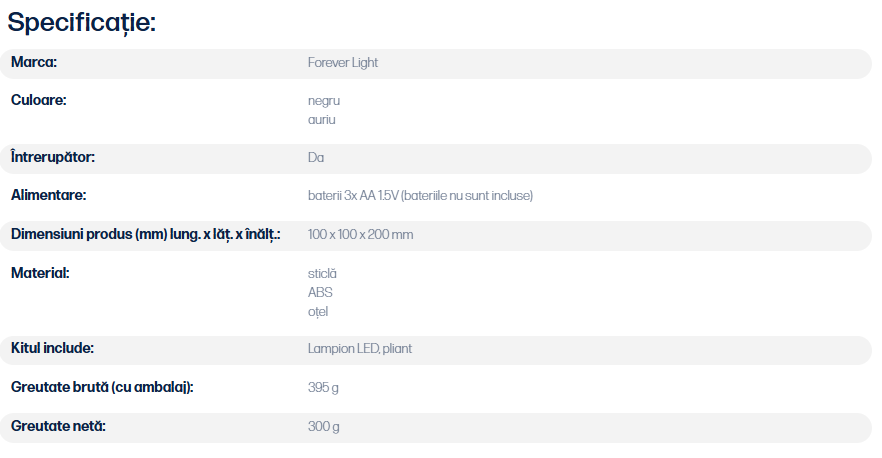Screen dimensions: 882x458
Task: Select the Culoare label
Action: click(38, 100)
